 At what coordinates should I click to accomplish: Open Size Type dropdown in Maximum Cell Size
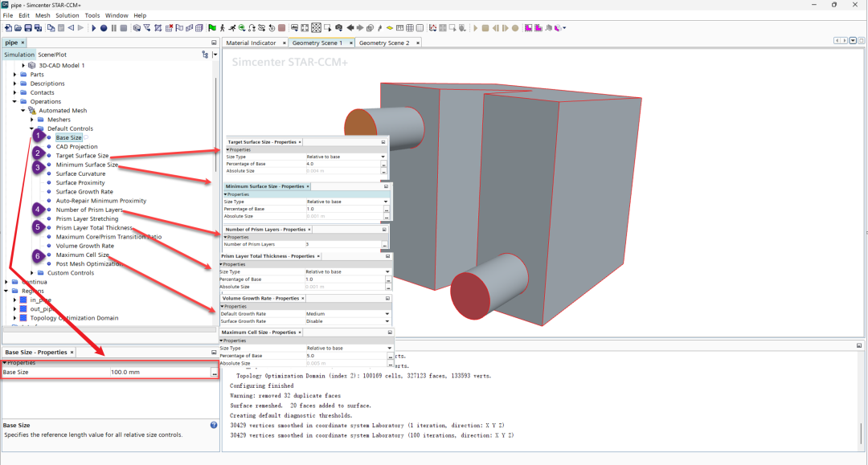point(389,349)
